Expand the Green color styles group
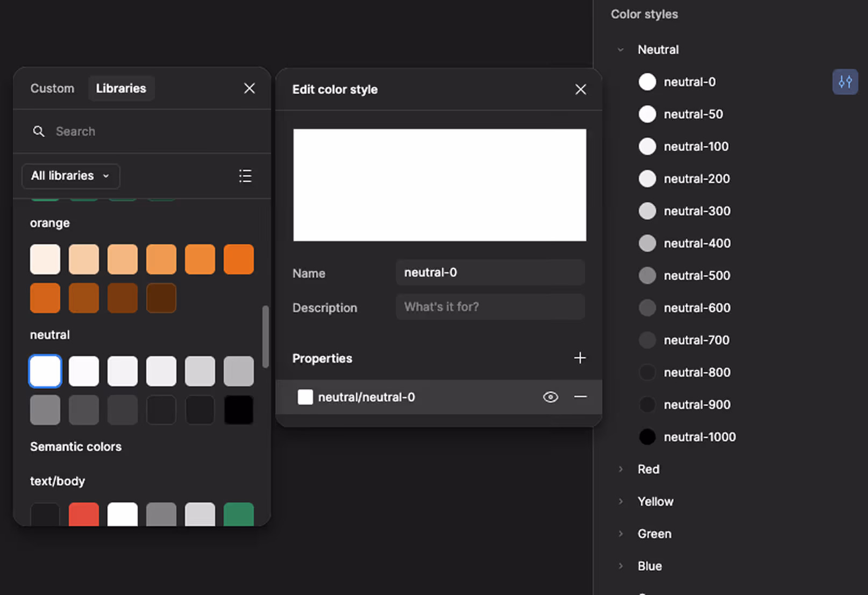Image resolution: width=868 pixels, height=595 pixels. pos(621,534)
